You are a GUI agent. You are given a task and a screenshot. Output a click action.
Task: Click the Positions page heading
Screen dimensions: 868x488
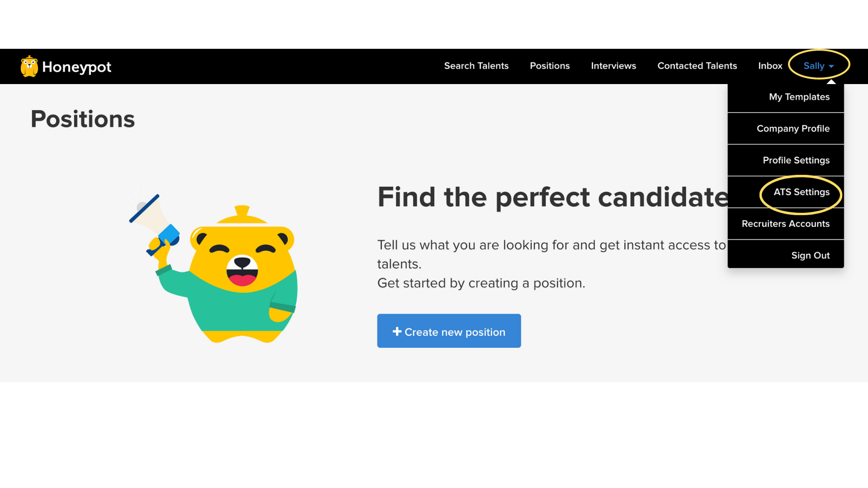coord(83,119)
